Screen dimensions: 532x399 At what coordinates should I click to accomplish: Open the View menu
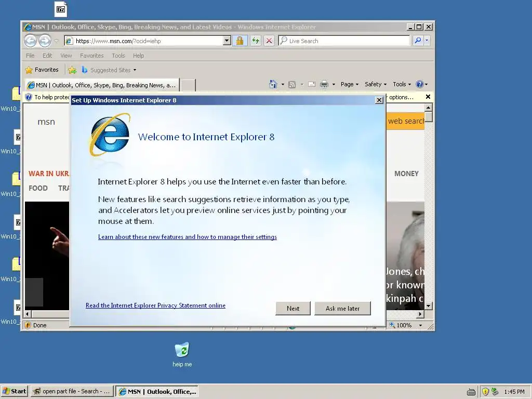point(66,56)
